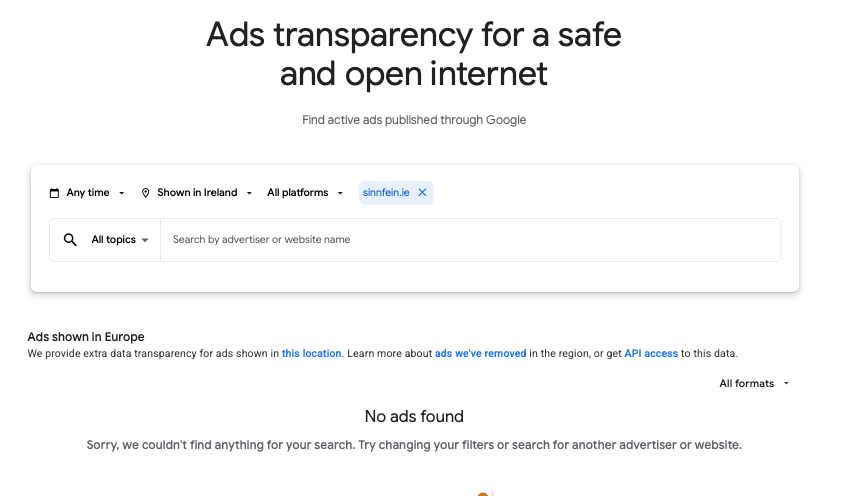Click the magnifying glass search icon

point(70,240)
